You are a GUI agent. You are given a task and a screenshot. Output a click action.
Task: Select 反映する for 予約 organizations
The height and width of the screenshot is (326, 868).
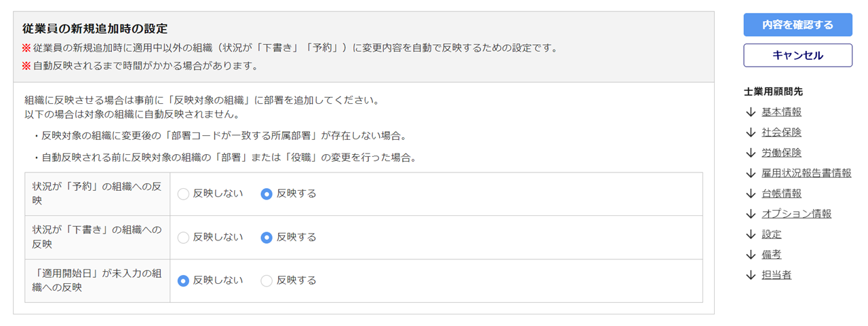[267, 194]
